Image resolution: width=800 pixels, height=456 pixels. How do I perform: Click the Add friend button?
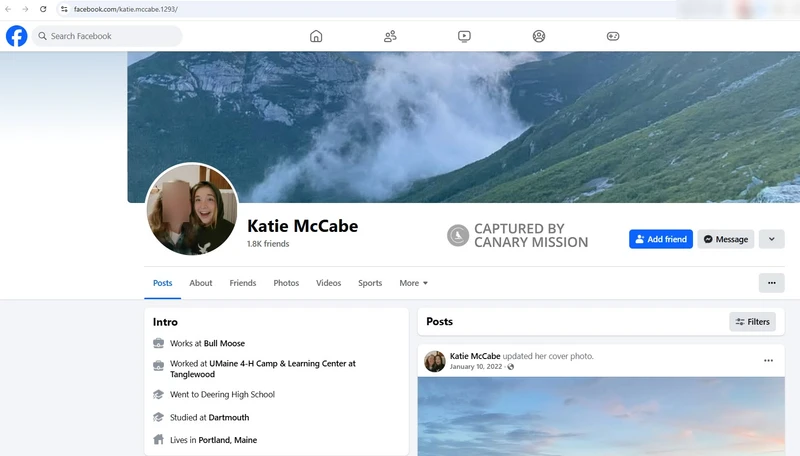tap(660, 239)
